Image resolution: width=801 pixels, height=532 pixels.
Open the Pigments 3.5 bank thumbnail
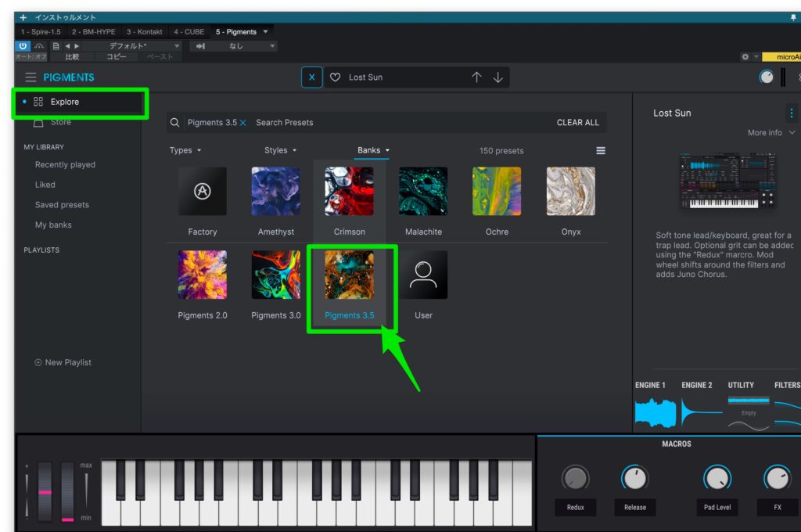(x=350, y=274)
